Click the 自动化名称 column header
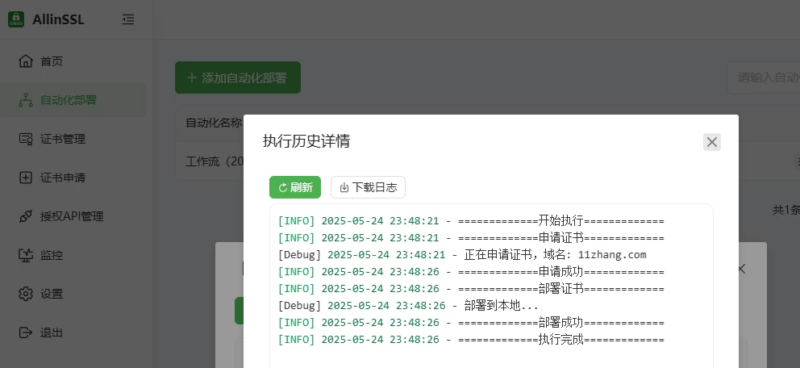The image size is (800, 368). pos(213,123)
